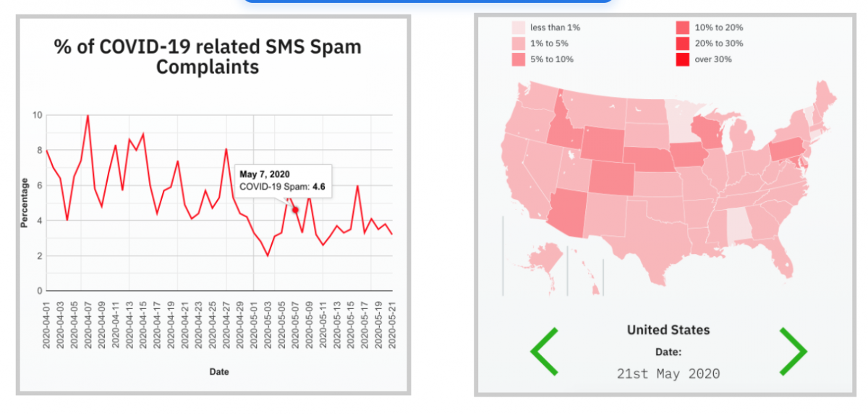Click the 'less than 1%' legend swatch
This screenshot has height=414, width=868.
coord(519,28)
